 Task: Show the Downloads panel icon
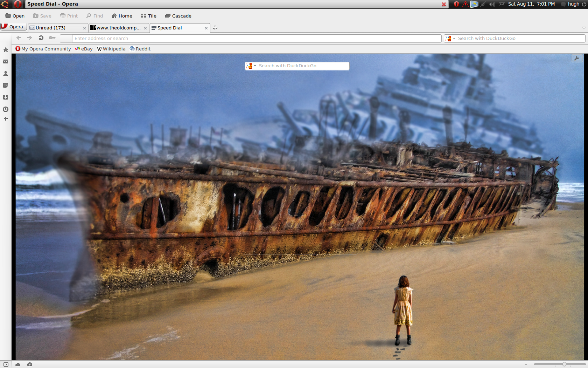click(6, 97)
